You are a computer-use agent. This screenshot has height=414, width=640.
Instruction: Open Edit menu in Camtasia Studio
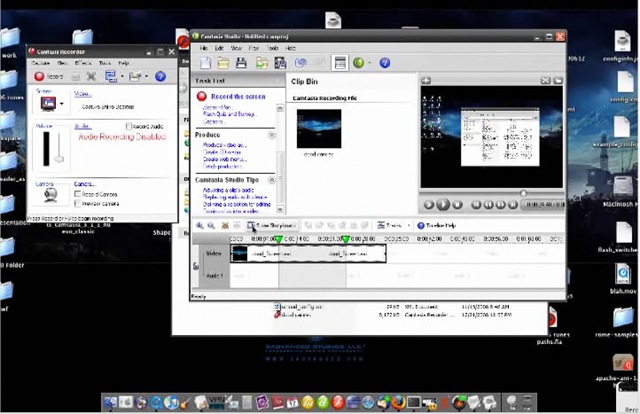(219, 48)
